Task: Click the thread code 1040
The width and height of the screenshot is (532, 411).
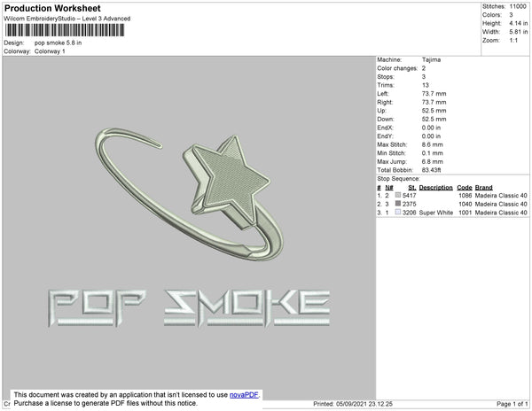Action: [x=465, y=204]
